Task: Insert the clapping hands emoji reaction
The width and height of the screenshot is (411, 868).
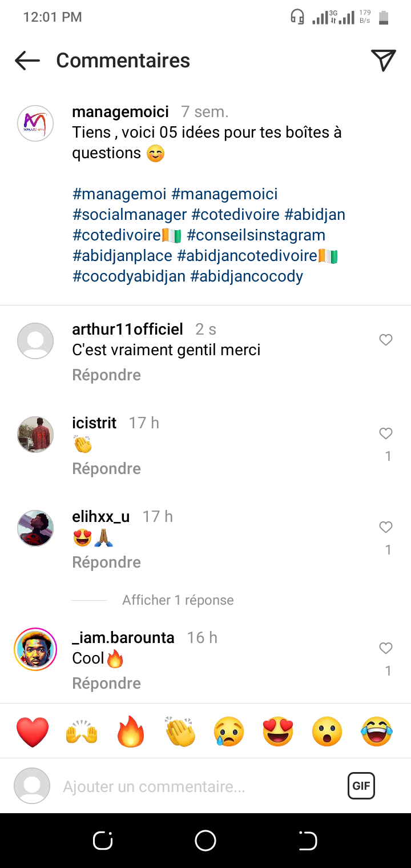Action: click(x=180, y=732)
